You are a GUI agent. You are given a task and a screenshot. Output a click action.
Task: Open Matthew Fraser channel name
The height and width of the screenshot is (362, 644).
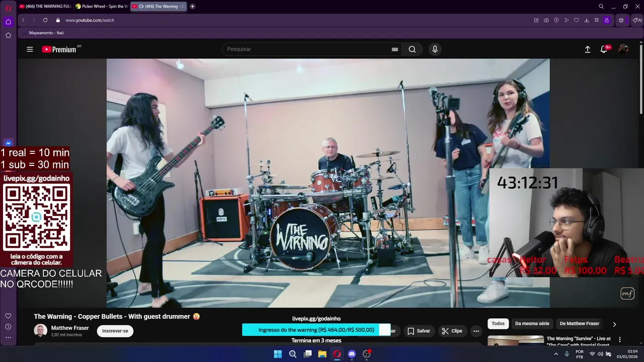click(x=70, y=328)
